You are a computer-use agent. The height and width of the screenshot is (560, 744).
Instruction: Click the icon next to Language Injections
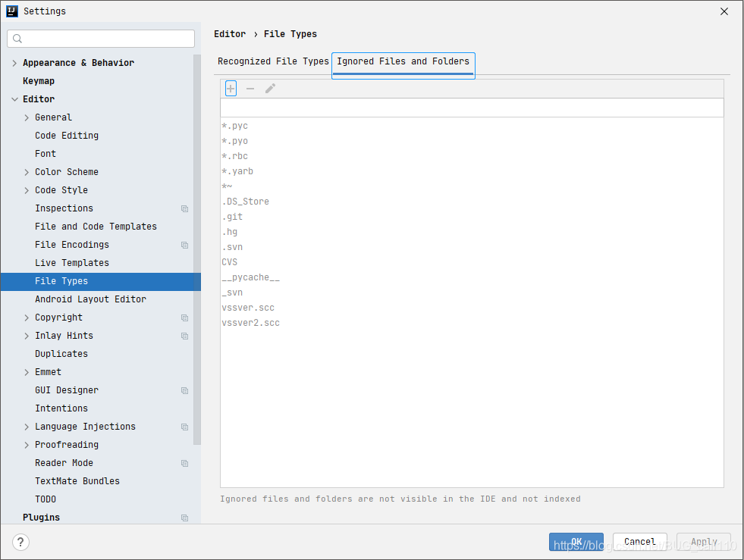pos(184,427)
